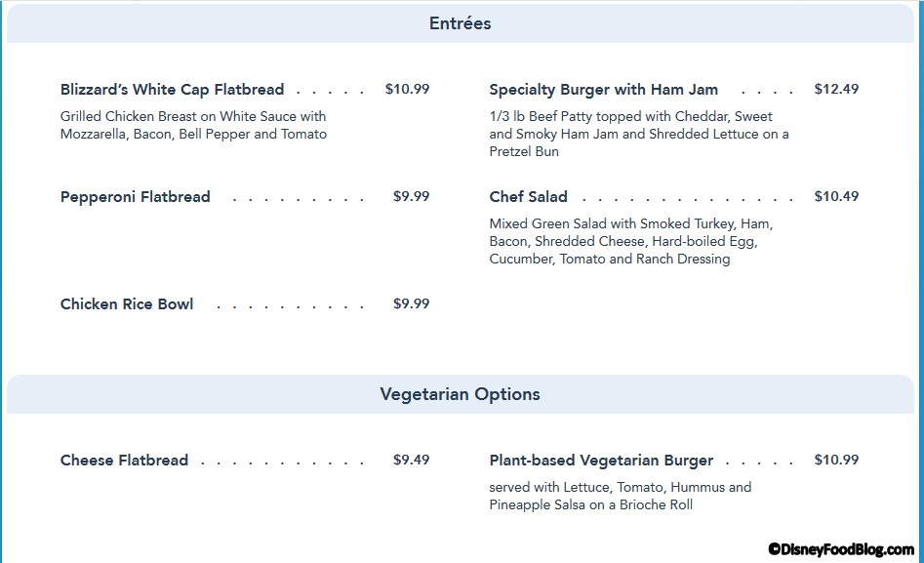Select Specialty Burger with Ham Jam

[603, 90]
